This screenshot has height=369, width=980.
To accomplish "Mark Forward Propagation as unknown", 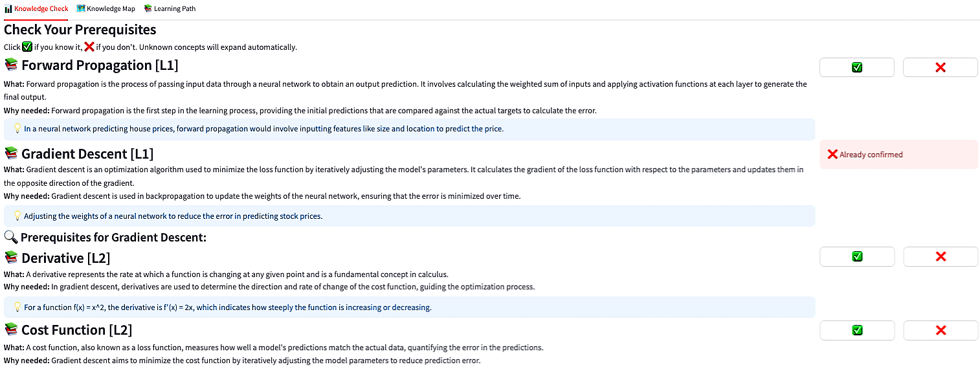I will 940,67.
